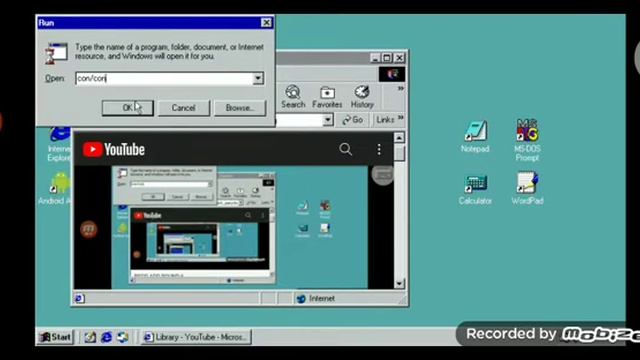
Task: Click the YouTube search magnifier icon
Action: pyautogui.click(x=345, y=149)
